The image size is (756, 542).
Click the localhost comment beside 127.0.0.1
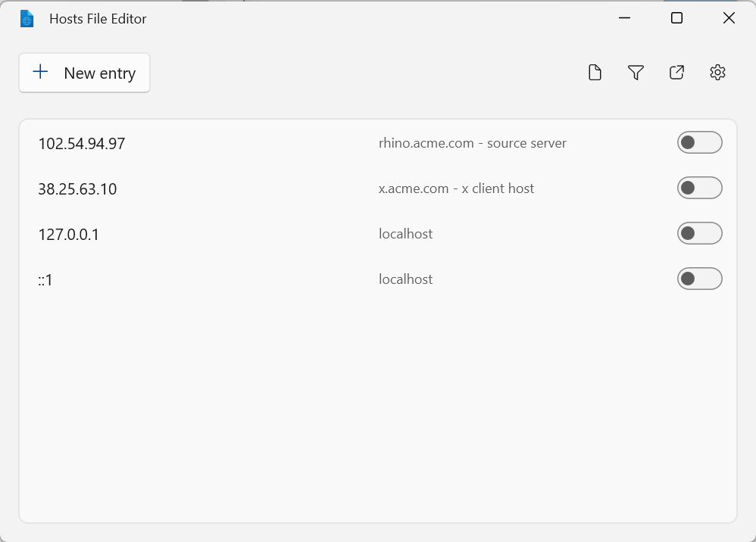[405, 234]
